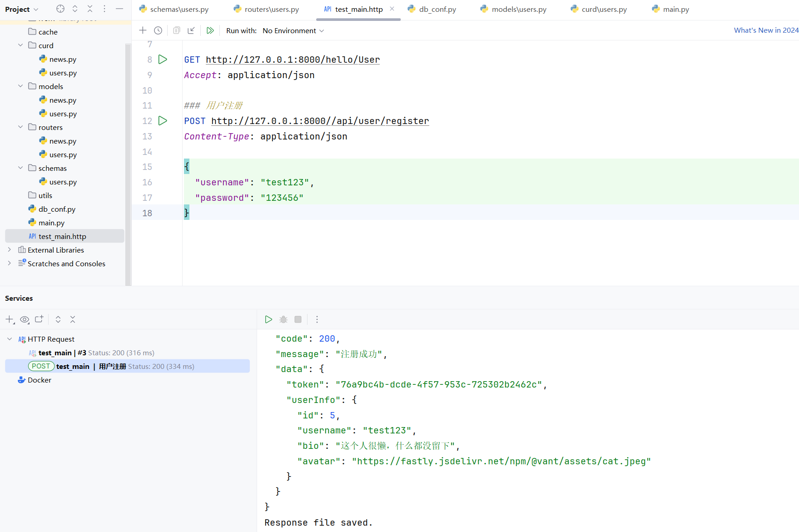
Task: Run the GET hello/User request gutter icon
Action: point(163,60)
